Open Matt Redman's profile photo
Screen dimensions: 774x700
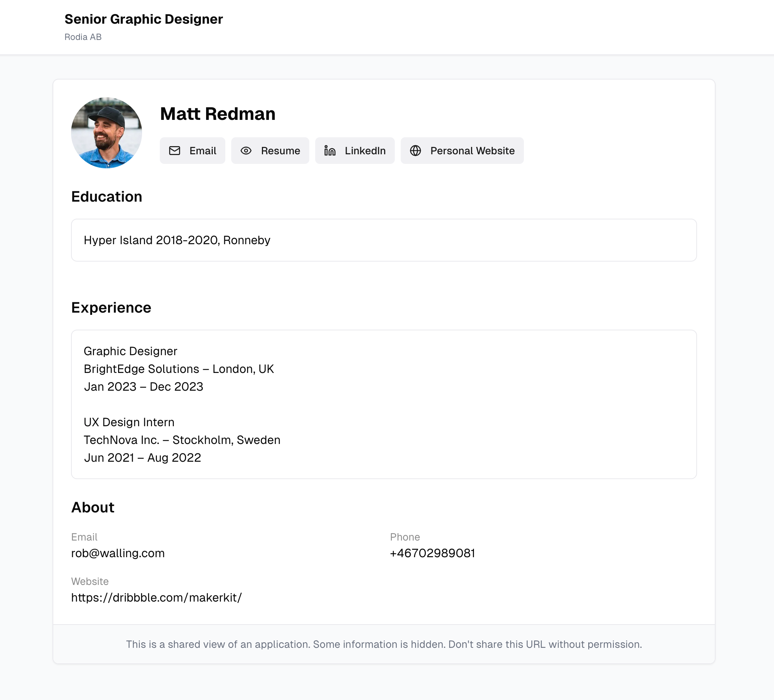coord(106,132)
